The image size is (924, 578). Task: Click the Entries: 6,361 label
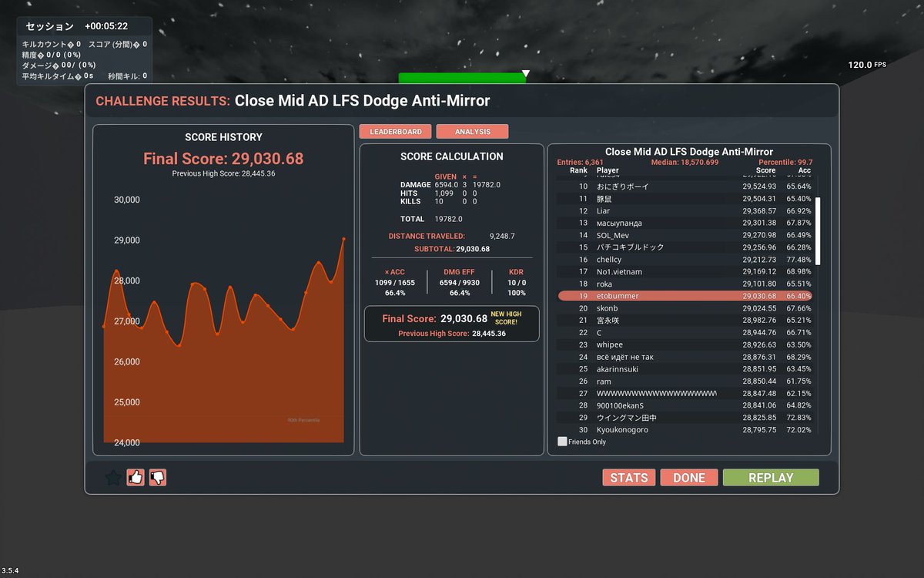coord(581,163)
